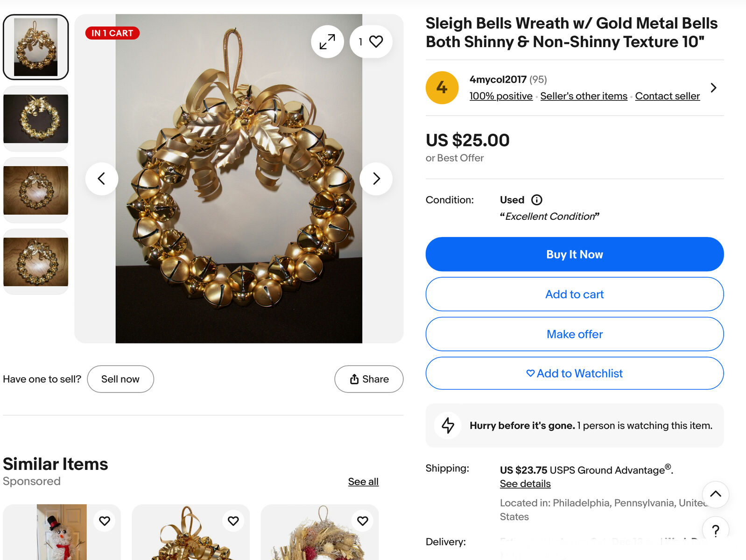
Task: Open the Make offer option
Action: point(574,334)
